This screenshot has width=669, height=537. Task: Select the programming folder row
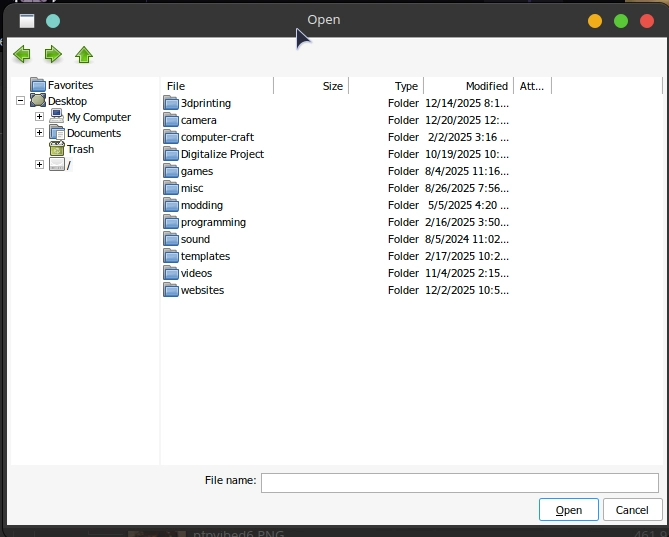[213, 222]
